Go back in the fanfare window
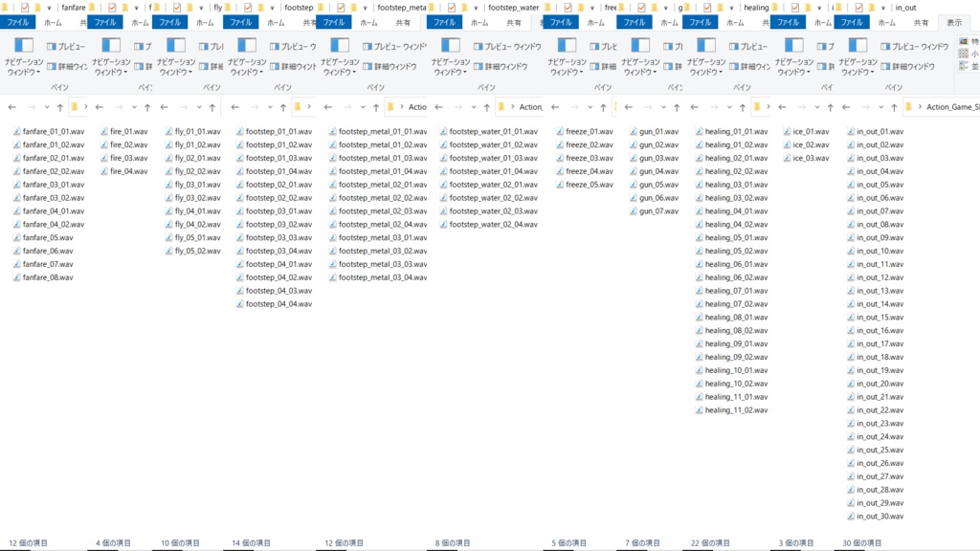 (11, 107)
